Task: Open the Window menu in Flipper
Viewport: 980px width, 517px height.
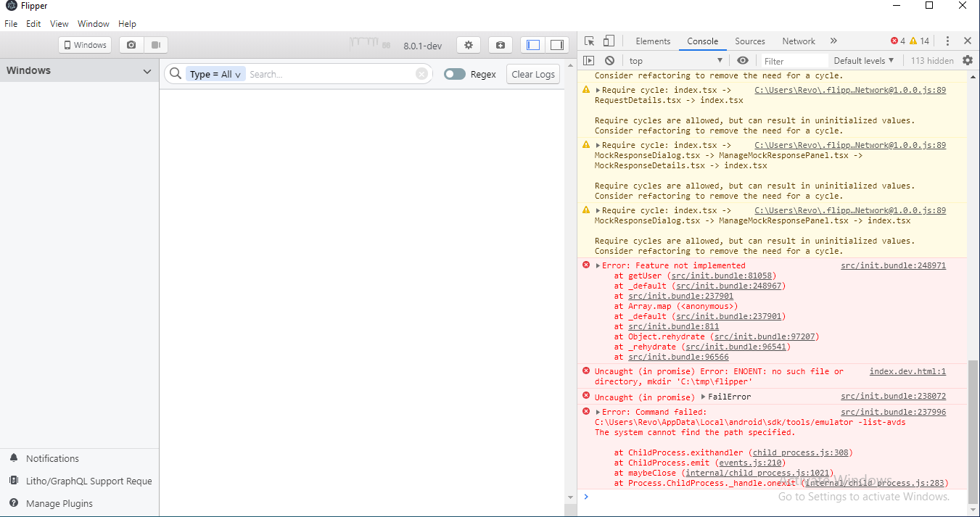Action: (x=93, y=23)
